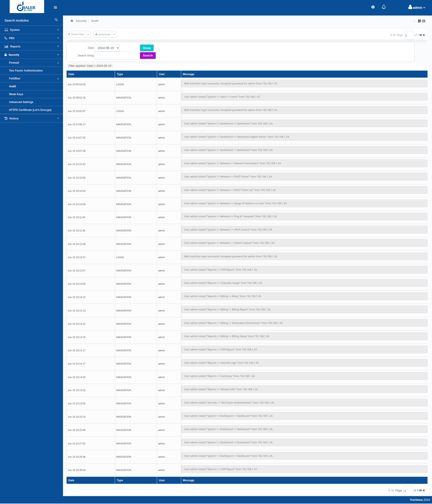The width and height of the screenshot is (432, 504).
Task: Click the Download button
Action: point(103,34)
